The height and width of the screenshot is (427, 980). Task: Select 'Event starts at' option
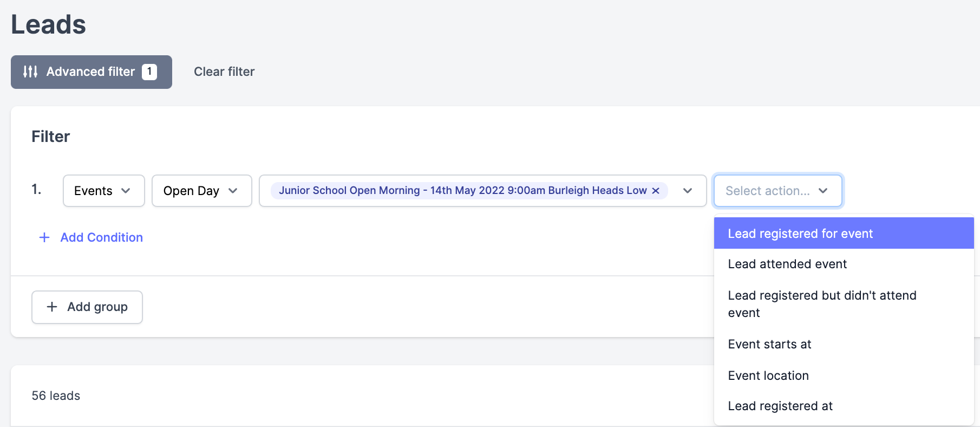(844, 344)
